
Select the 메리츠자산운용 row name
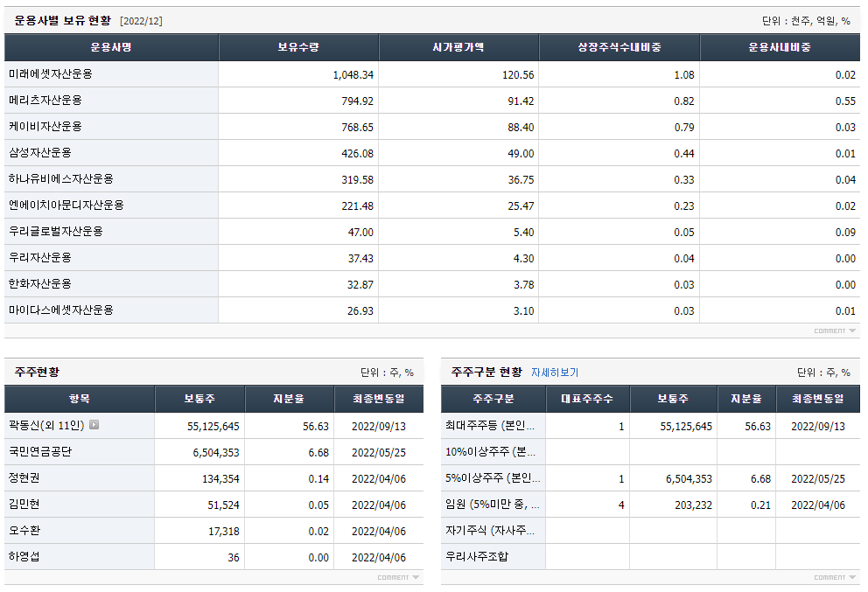[45, 101]
